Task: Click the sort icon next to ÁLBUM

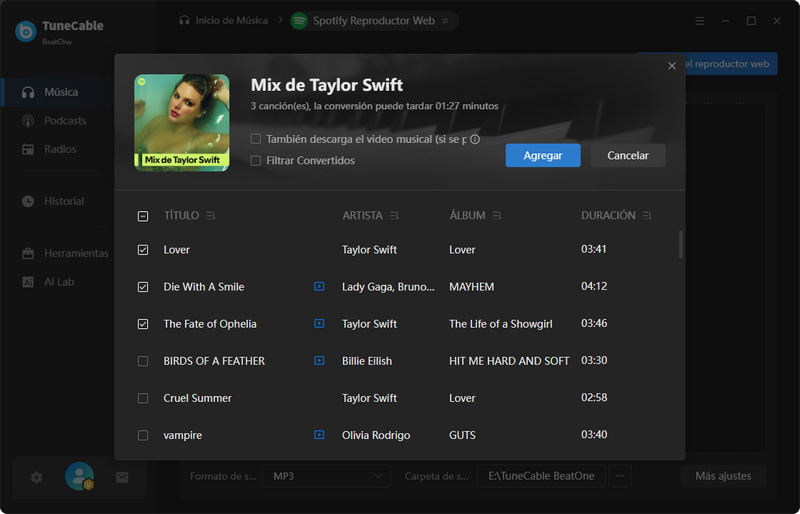Action: point(497,216)
